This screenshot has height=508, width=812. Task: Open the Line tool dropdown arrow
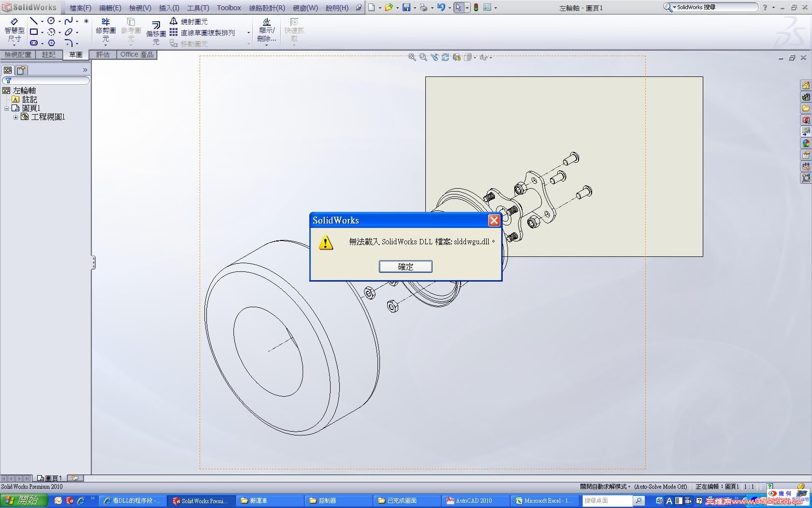tap(42, 21)
